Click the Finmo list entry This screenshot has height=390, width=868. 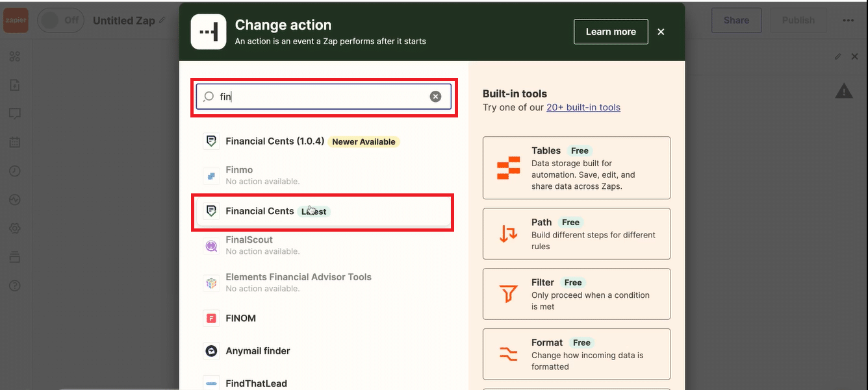(324, 175)
